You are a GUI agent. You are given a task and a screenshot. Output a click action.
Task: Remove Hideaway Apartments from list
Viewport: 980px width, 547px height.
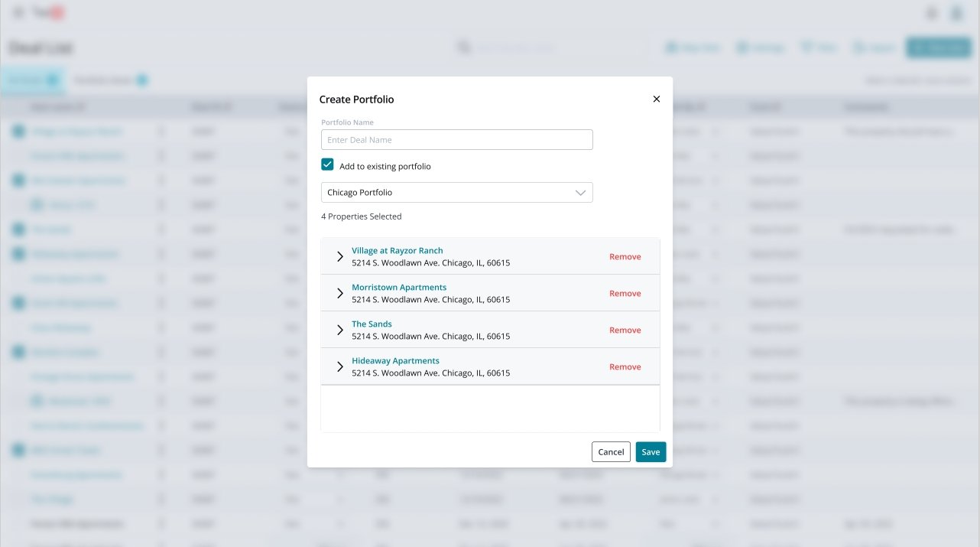pyautogui.click(x=625, y=366)
